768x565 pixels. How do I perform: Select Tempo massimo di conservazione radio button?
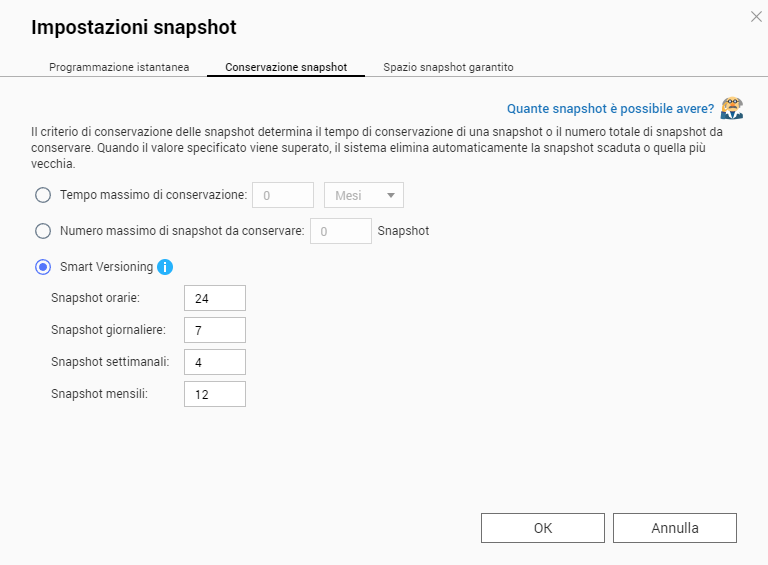[43, 195]
